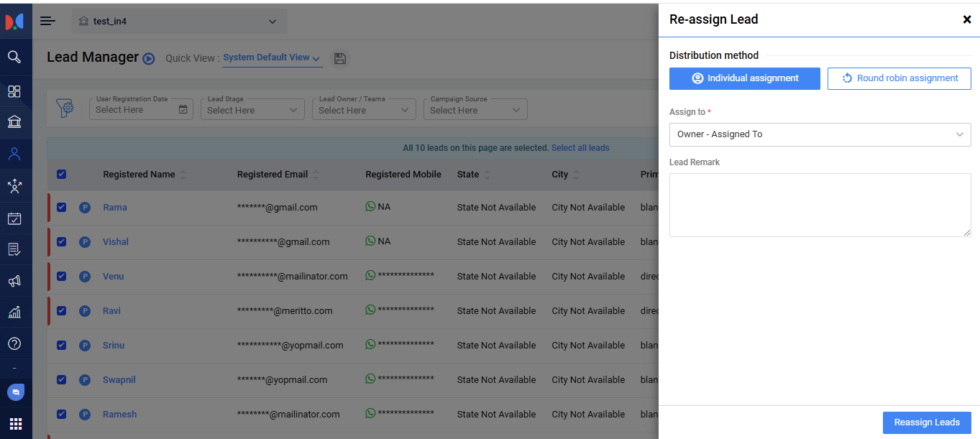Expand the Assign to owner dropdown
This screenshot has height=439, width=980.
tap(820, 134)
